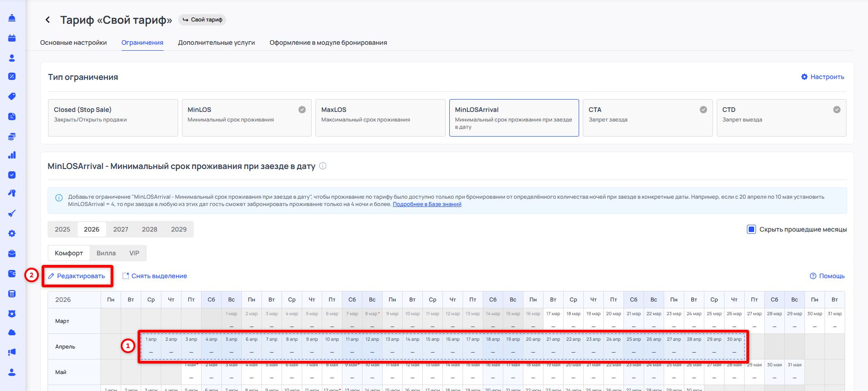Click the info icon beside MinLOSArrival heading

(x=323, y=166)
